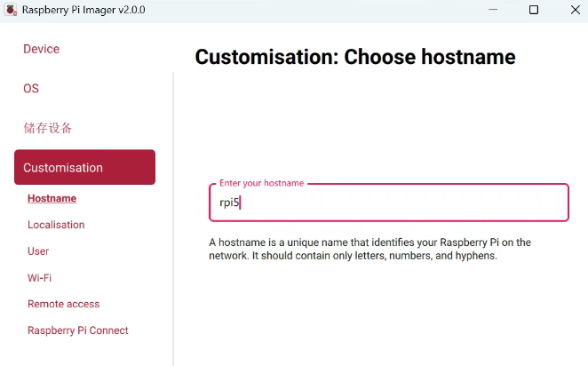Maximize the Raspberry Pi Imager window
Image resolution: width=588 pixels, height=366 pixels.
click(x=534, y=10)
